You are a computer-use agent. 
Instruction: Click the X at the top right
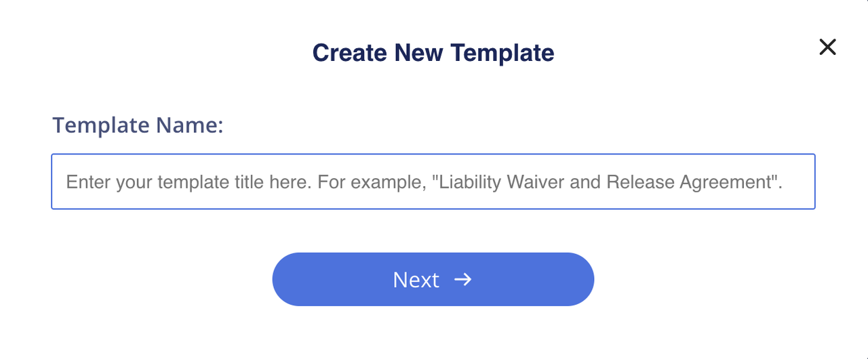(827, 47)
